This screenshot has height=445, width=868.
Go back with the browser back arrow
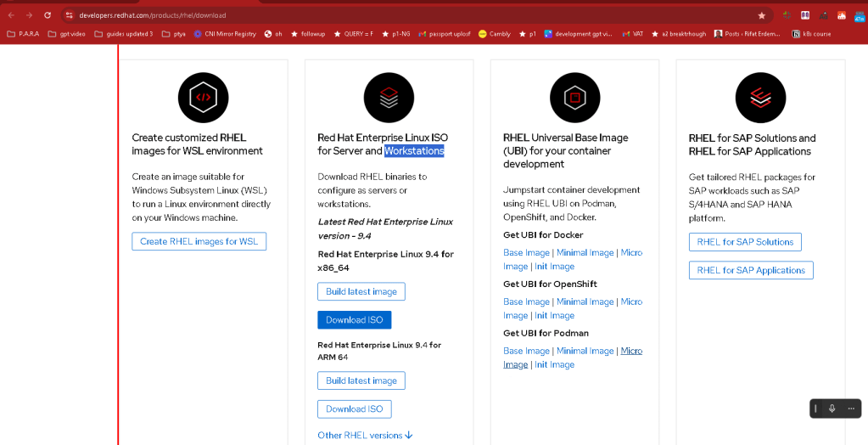pyautogui.click(x=11, y=15)
